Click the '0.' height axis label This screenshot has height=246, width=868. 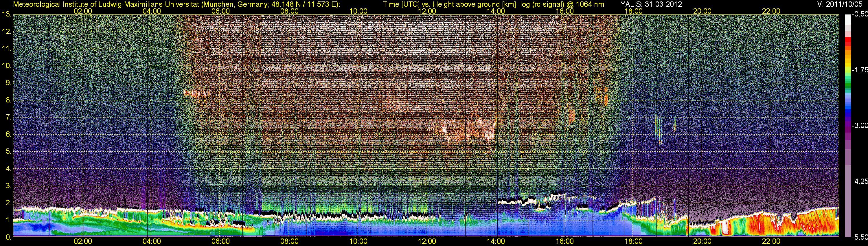8,237
